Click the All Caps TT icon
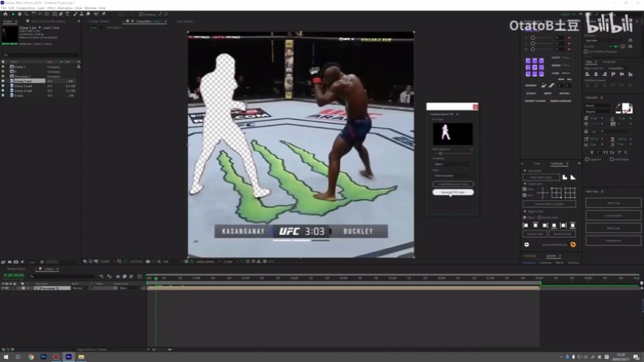This screenshot has height=362, width=644. [606, 152]
